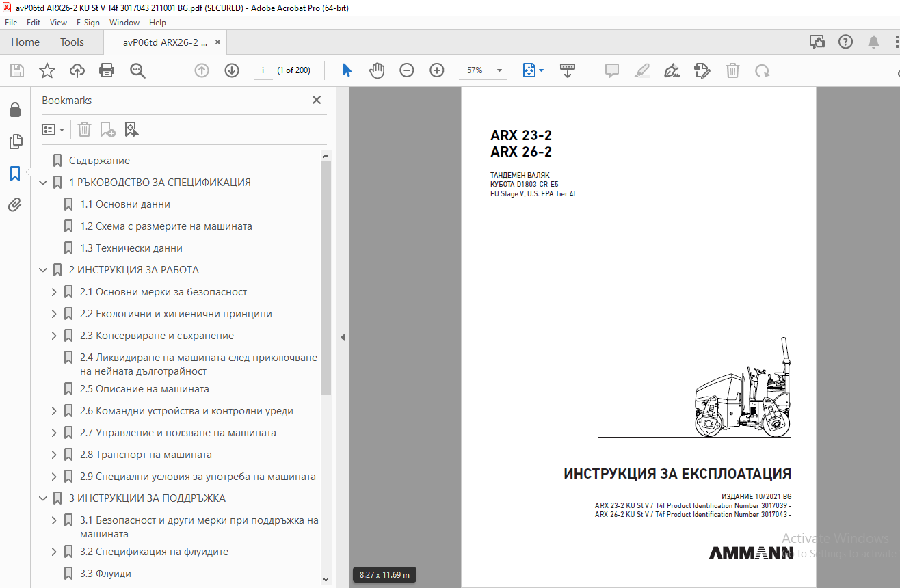Go to bookmark 2.5 Описание на машината
The height and width of the screenshot is (588, 900).
pyautogui.click(x=144, y=389)
